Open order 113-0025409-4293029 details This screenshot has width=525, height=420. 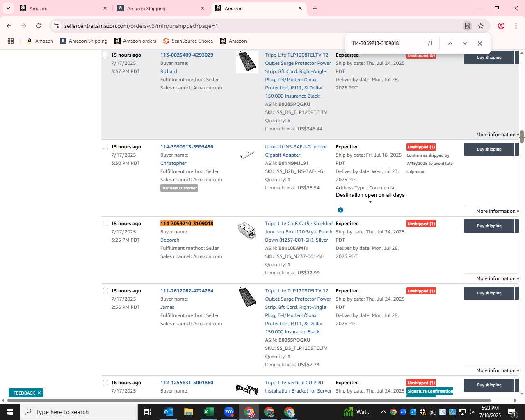(x=187, y=55)
